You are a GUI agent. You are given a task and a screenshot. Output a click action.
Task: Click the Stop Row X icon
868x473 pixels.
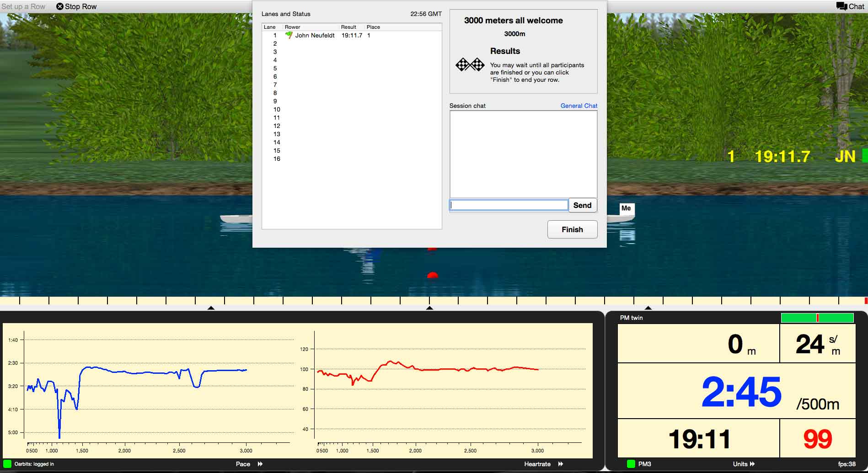(60, 6)
